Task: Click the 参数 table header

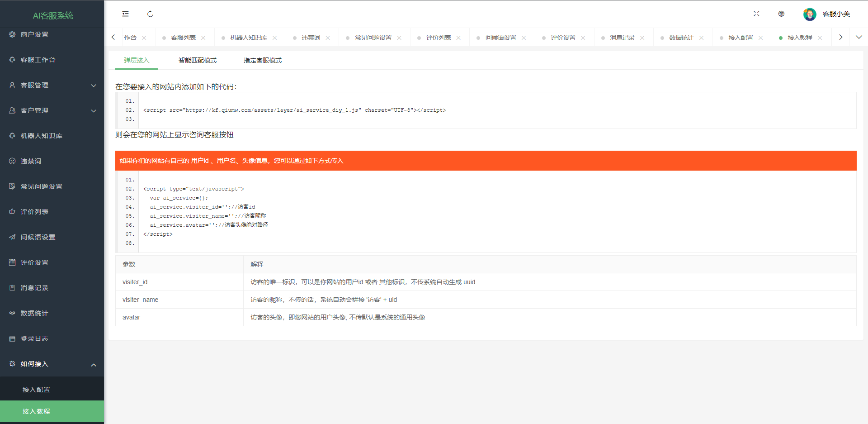Action: coord(179,264)
